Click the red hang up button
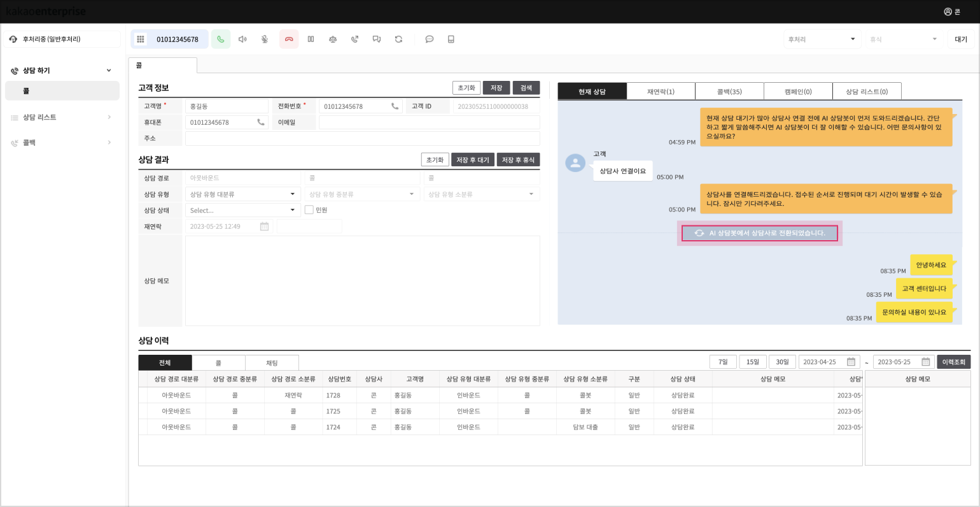980x507 pixels. [x=288, y=39]
